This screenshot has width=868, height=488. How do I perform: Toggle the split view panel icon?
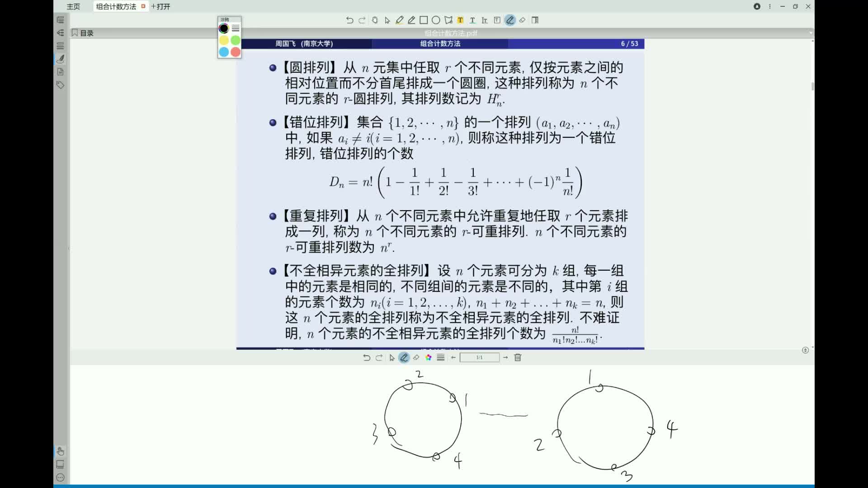535,20
